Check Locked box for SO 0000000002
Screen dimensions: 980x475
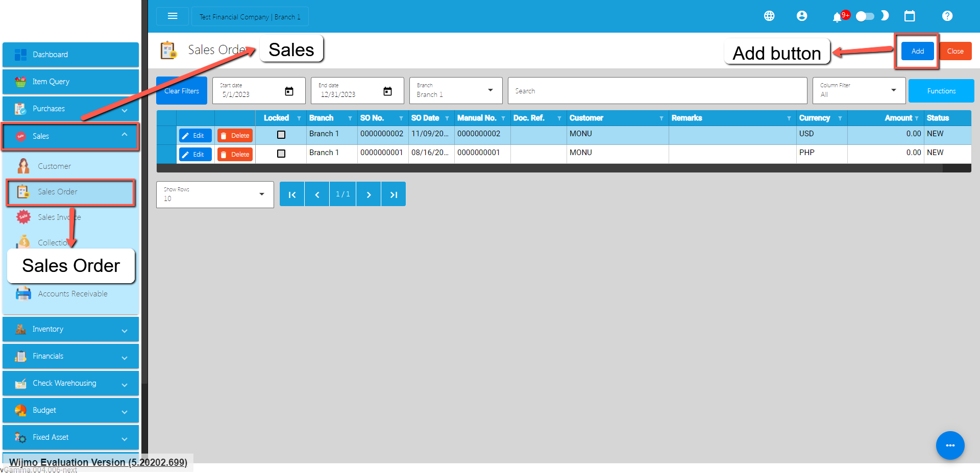tap(281, 135)
